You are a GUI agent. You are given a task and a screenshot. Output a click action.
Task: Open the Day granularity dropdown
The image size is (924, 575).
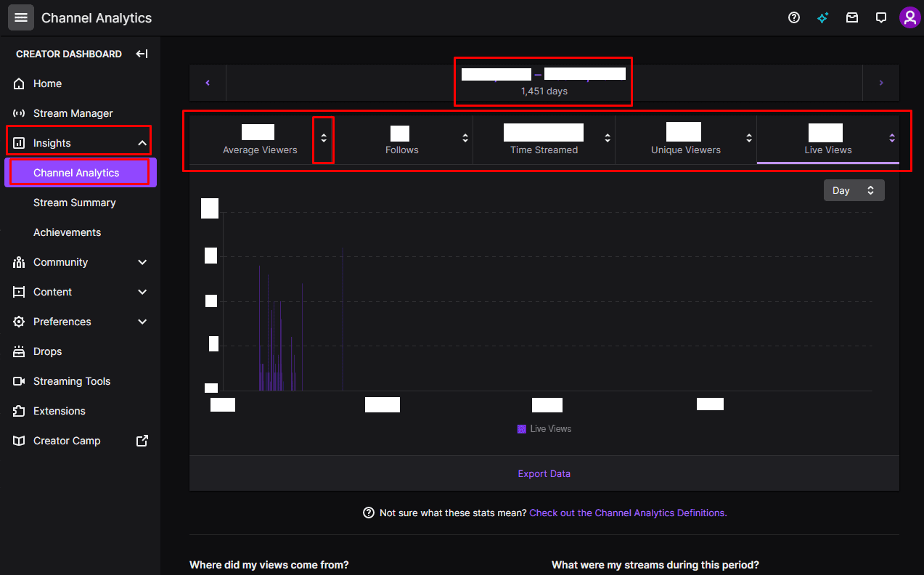click(x=854, y=190)
